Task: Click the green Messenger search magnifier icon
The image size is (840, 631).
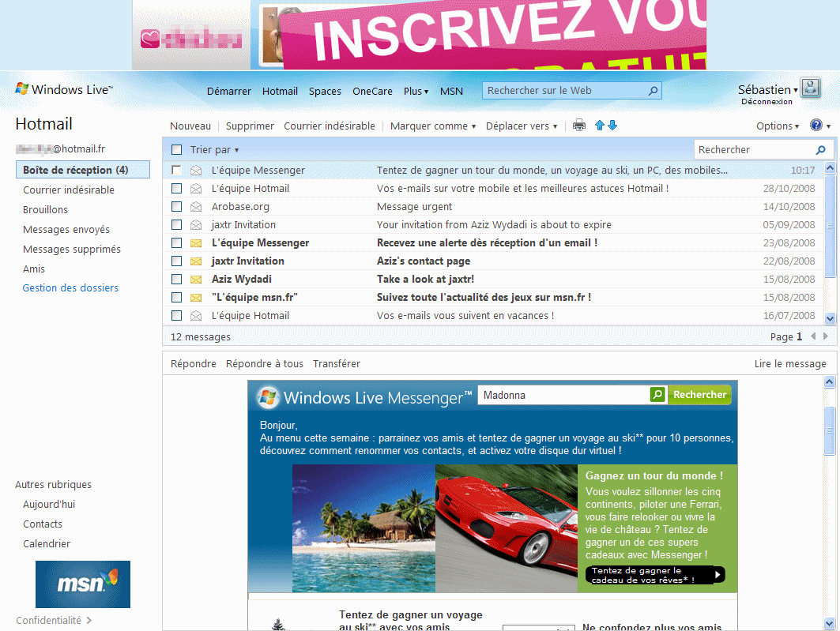Action: 658,394
